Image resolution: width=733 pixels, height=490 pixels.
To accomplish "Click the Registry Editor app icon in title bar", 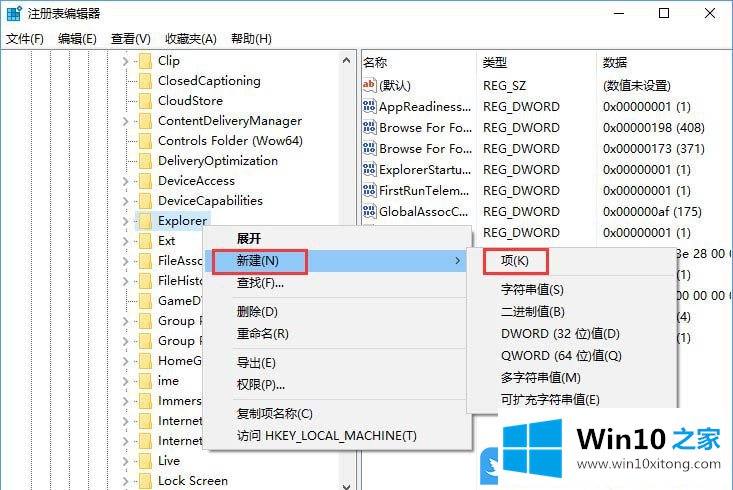I will click(x=14, y=14).
